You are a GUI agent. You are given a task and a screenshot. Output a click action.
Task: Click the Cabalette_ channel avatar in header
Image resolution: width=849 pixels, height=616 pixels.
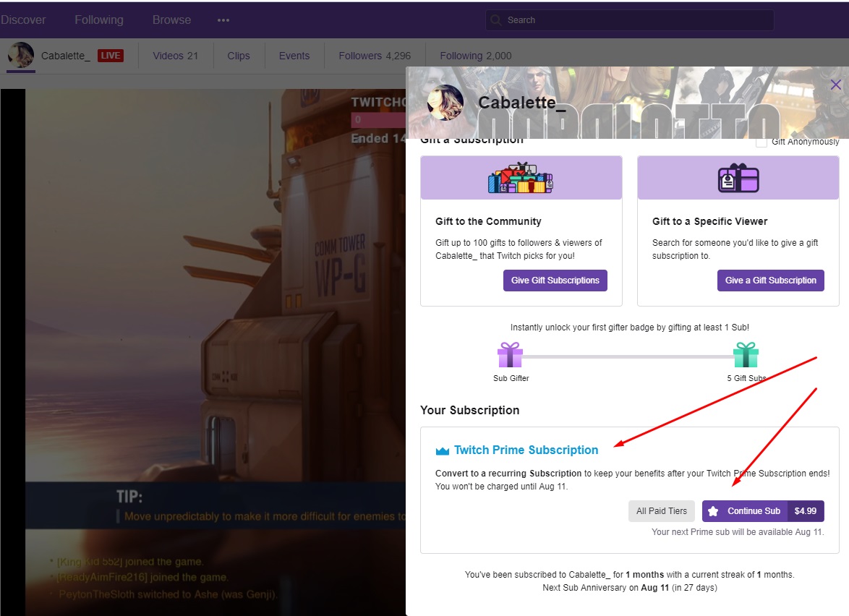21,56
